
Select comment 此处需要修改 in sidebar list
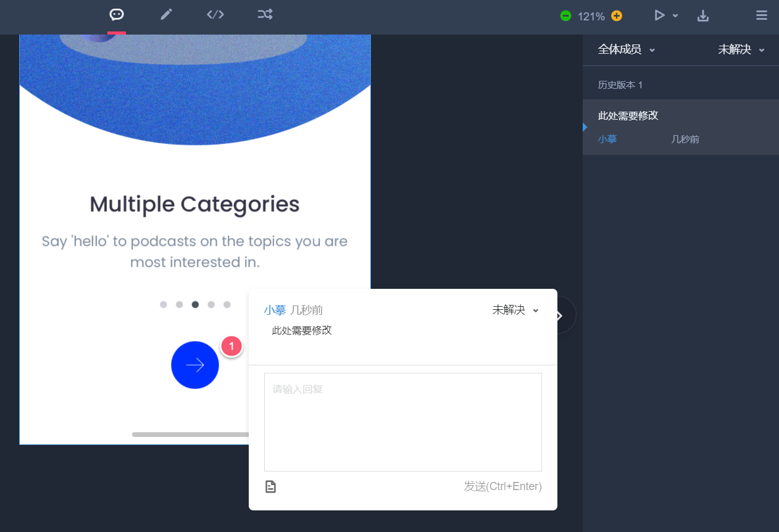coord(681,127)
